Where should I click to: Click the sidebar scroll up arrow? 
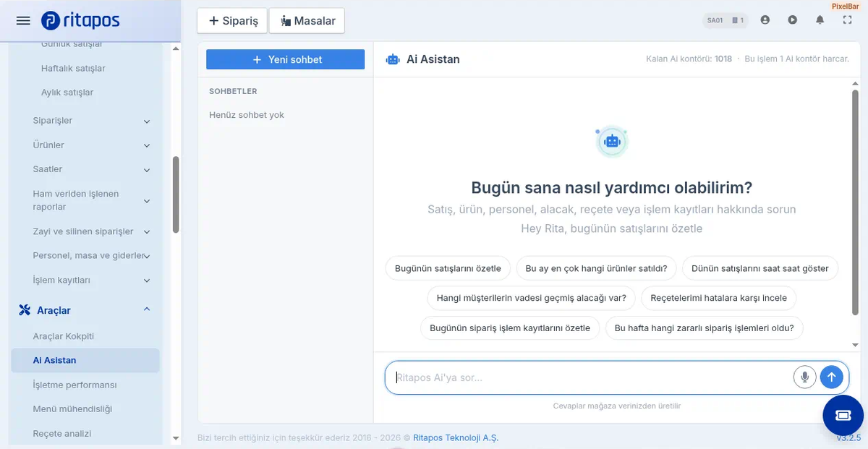click(x=176, y=49)
